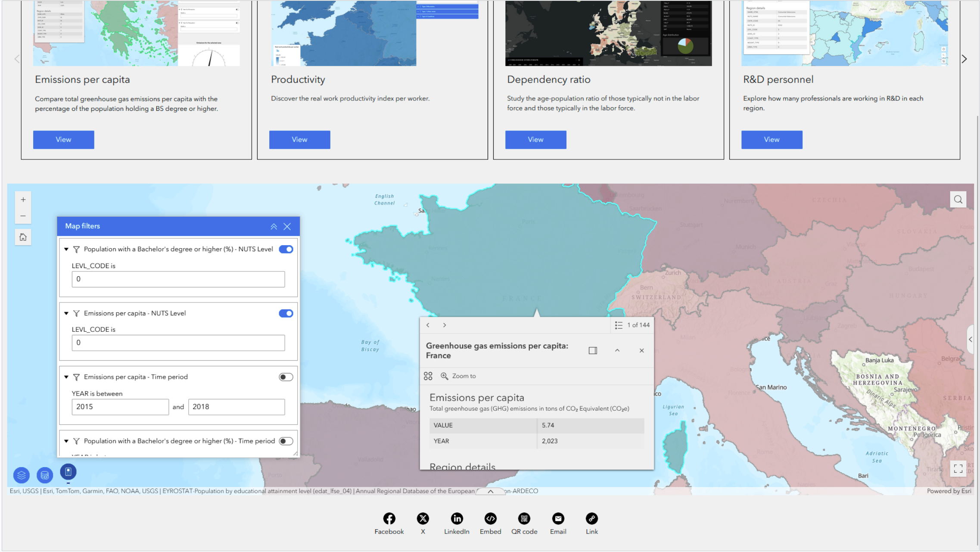The image size is (980, 552).
Task: Click the fullscreen map icon
Action: [x=958, y=468]
